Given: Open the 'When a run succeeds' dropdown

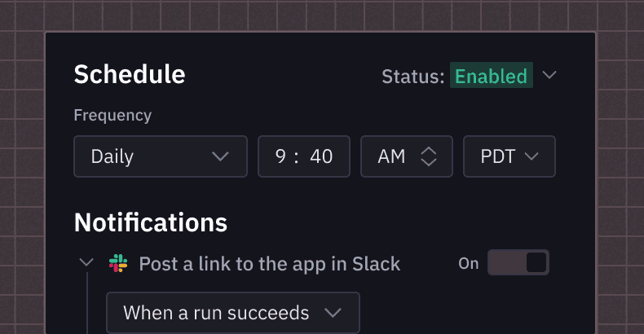Looking at the screenshot, I should [232, 313].
